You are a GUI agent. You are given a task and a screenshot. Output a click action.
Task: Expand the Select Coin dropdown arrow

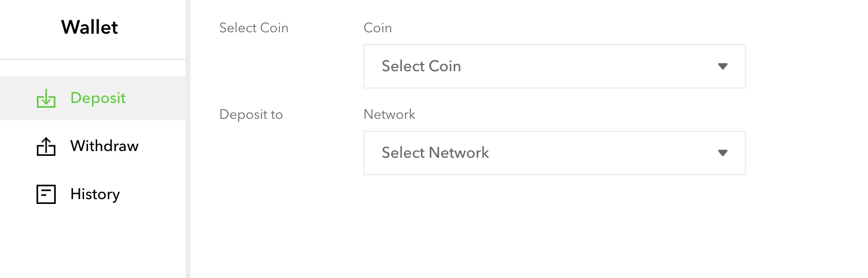pyautogui.click(x=722, y=66)
